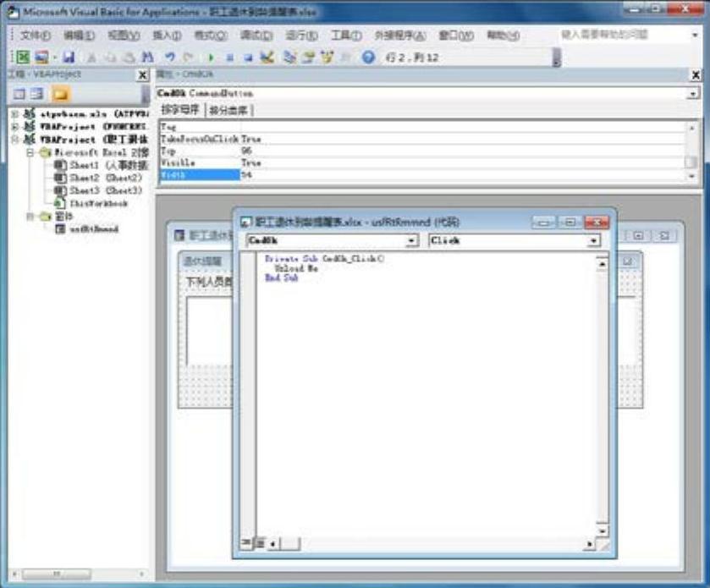Click View Object icon in project panel
The width and height of the screenshot is (710, 588).
[x=37, y=94]
